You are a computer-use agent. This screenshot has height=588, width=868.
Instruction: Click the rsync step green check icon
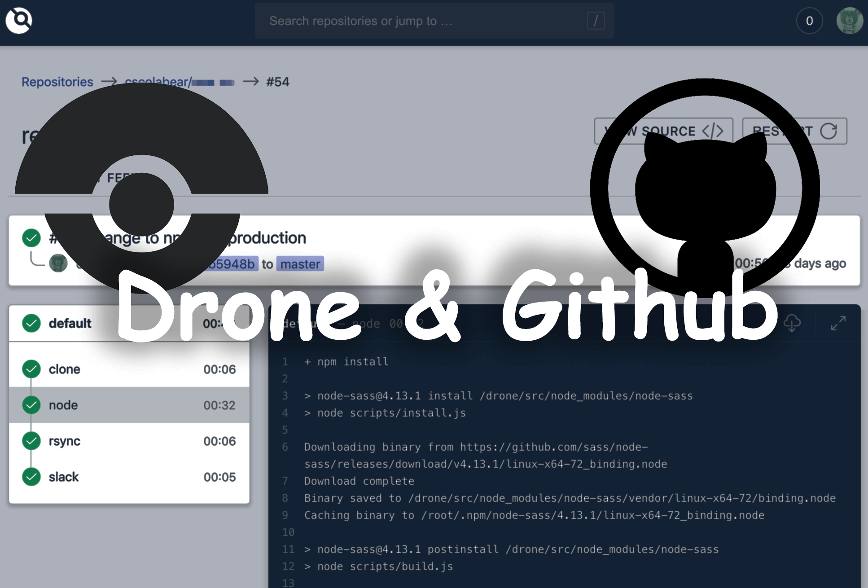pos(31,441)
